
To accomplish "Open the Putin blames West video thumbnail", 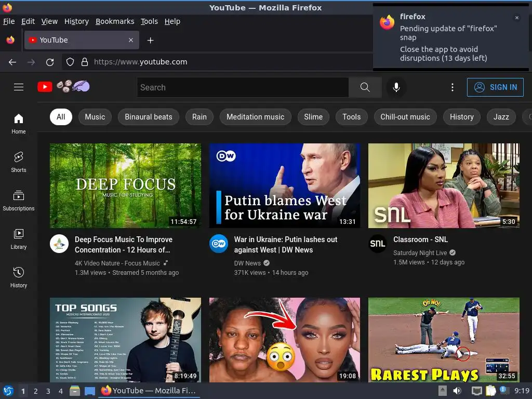I will 285,185.
